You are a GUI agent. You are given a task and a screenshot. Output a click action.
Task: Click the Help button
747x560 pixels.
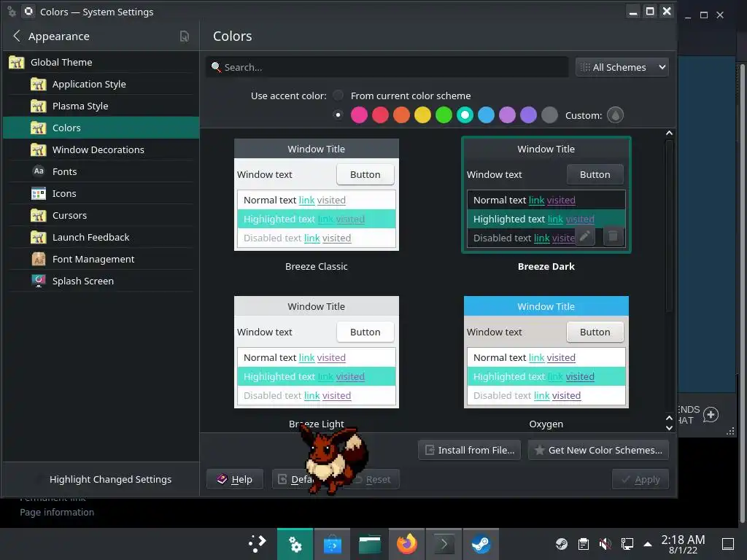pos(235,479)
